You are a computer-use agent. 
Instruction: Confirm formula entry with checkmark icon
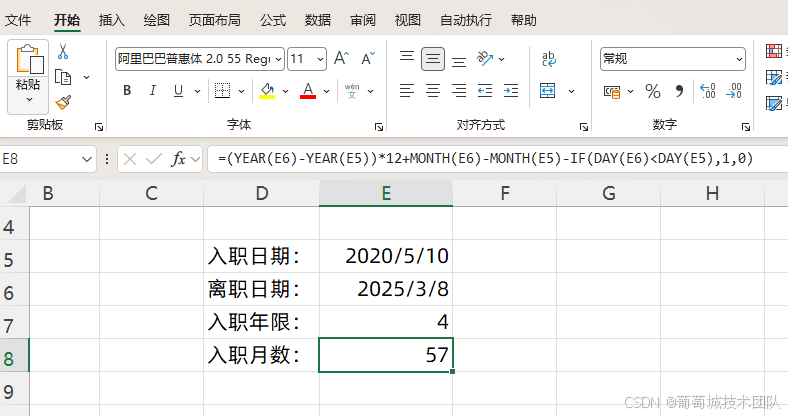click(x=154, y=159)
